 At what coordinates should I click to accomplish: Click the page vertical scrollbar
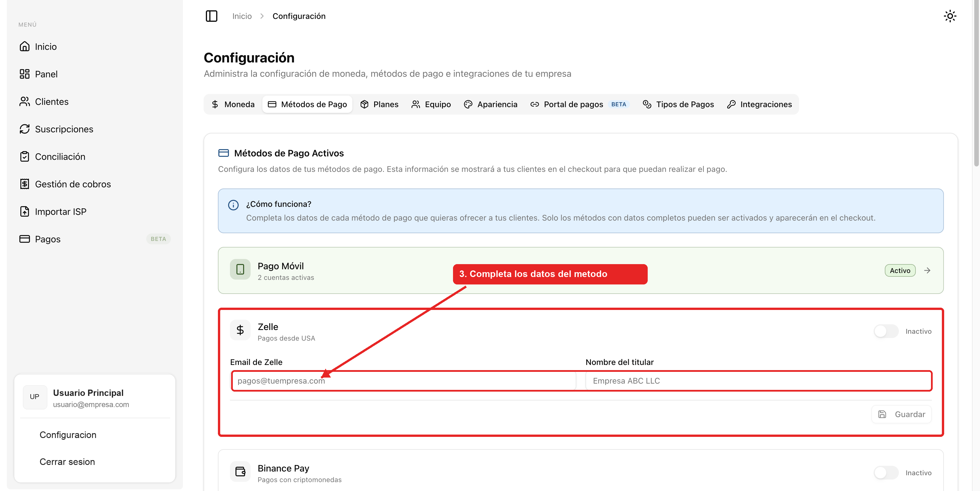point(976,84)
